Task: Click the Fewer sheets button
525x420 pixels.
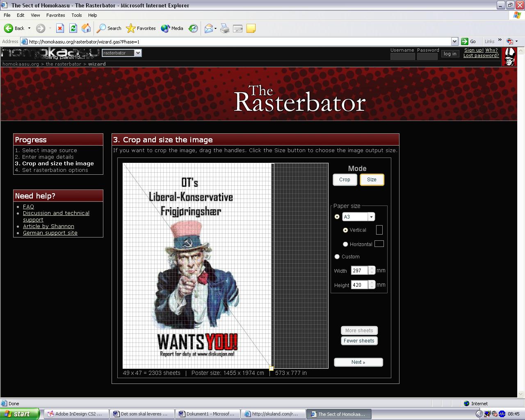Action: (359, 341)
